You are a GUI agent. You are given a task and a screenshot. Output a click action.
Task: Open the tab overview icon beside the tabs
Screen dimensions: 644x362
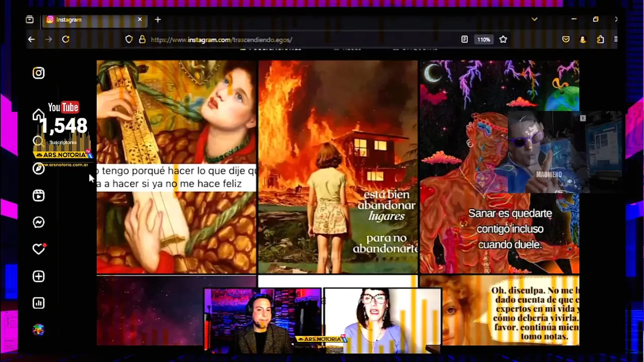point(30,20)
